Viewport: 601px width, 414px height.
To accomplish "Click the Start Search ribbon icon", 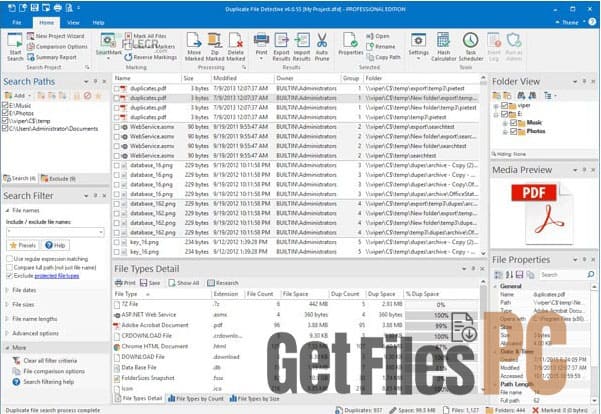I will coord(15,47).
